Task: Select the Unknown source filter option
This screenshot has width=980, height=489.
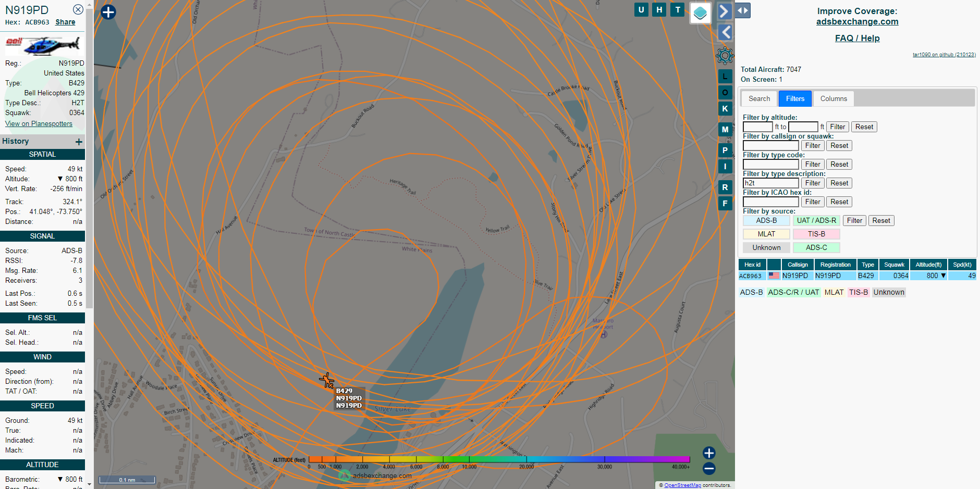Action: point(766,247)
